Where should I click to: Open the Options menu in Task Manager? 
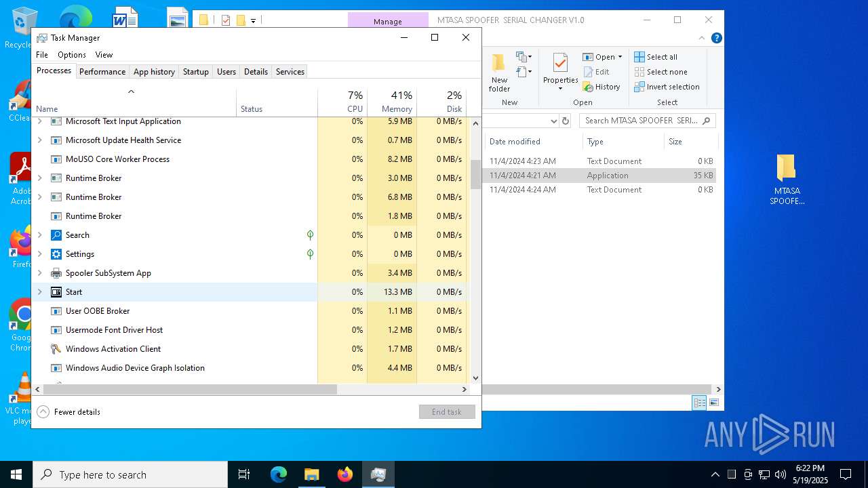click(72, 55)
